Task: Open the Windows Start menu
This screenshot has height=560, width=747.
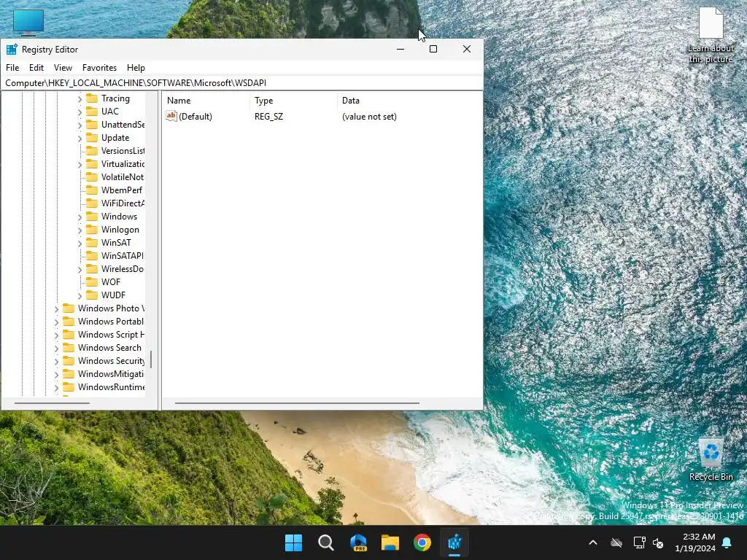Action: (293, 542)
